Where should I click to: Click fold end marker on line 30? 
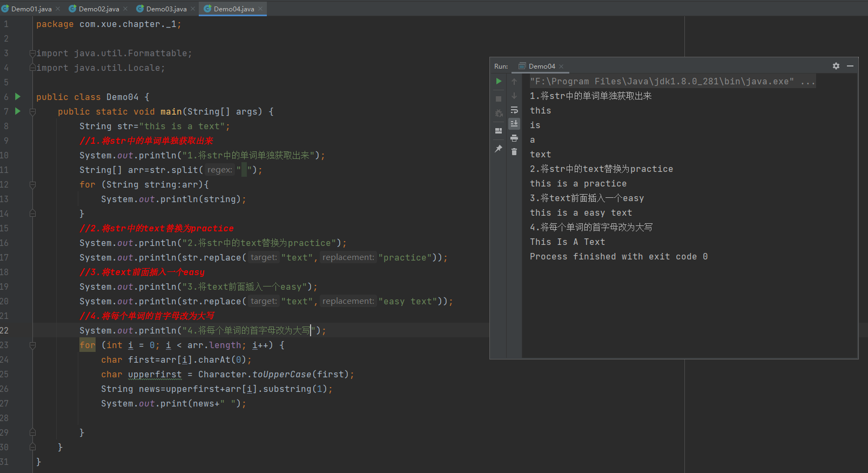(32, 447)
